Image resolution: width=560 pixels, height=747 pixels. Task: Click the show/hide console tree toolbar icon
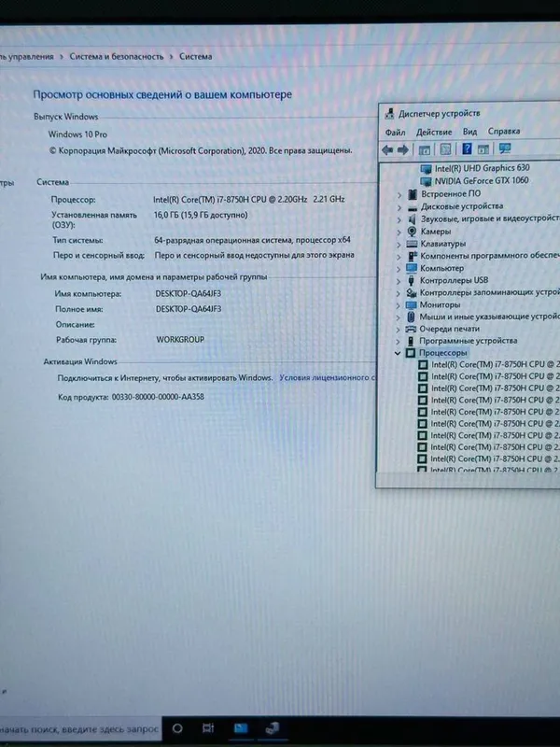[424, 150]
